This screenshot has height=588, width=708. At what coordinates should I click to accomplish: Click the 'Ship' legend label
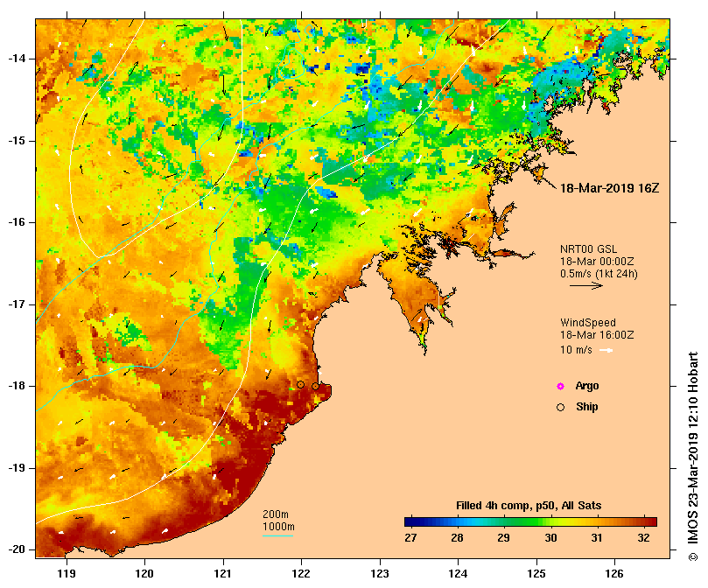click(x=587, y=407)
